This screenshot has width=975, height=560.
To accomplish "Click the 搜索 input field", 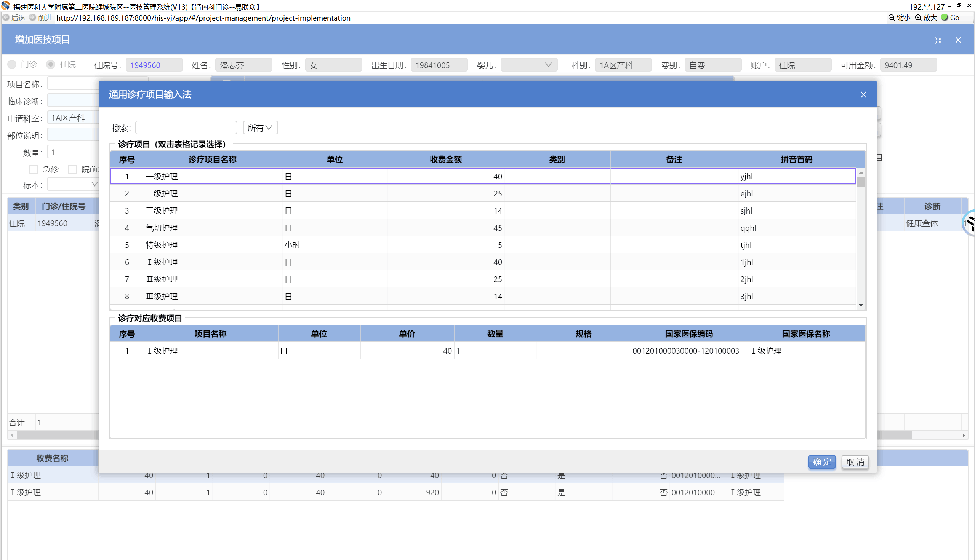I will click(186, 128).
